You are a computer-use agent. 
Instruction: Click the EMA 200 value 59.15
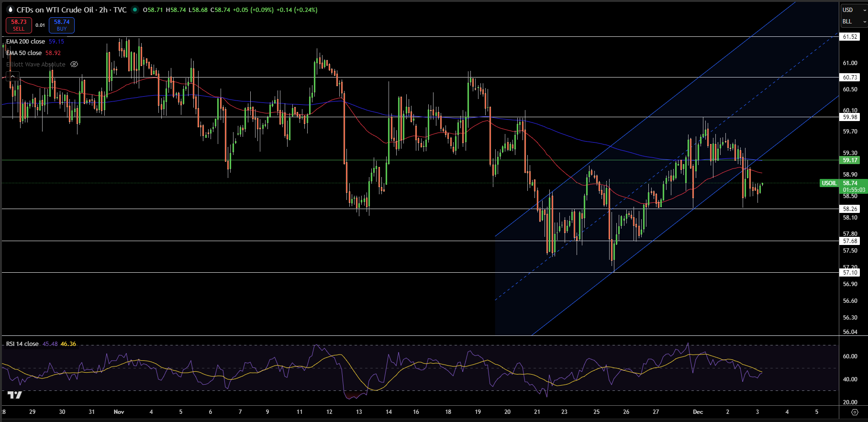pyautogui.click(x=56, y=42)
